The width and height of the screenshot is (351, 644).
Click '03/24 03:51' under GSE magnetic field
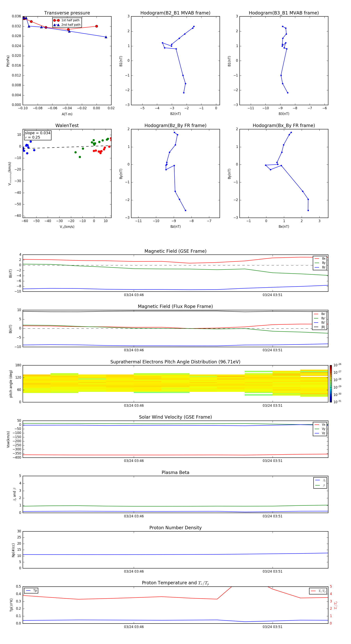(x=273, y=295)
